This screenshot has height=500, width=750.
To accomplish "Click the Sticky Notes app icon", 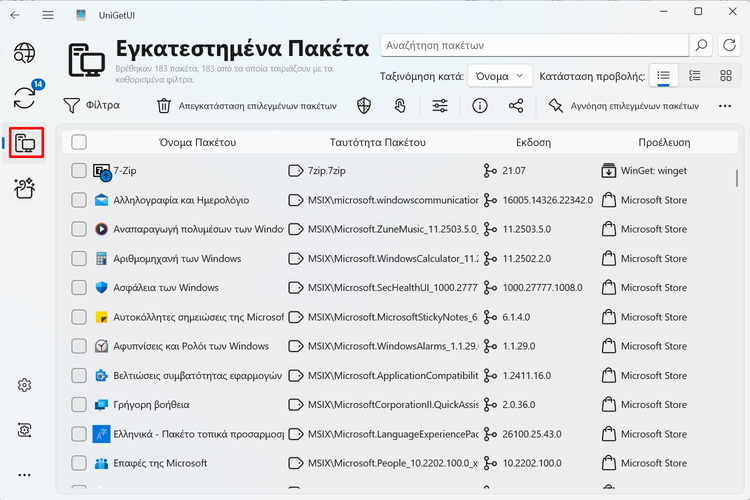I will (x=101, y=317).
